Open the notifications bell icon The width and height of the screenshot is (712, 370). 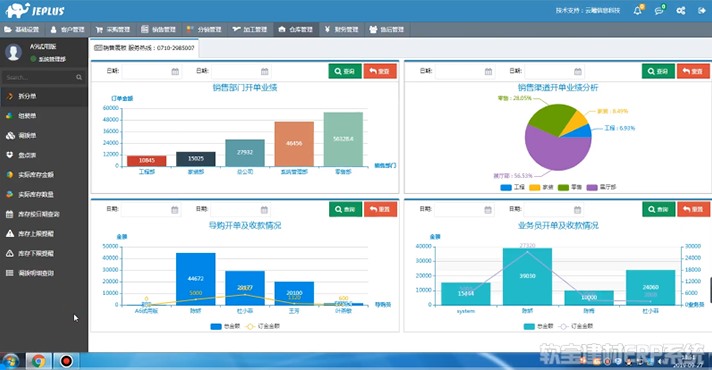tap(638, 10)
